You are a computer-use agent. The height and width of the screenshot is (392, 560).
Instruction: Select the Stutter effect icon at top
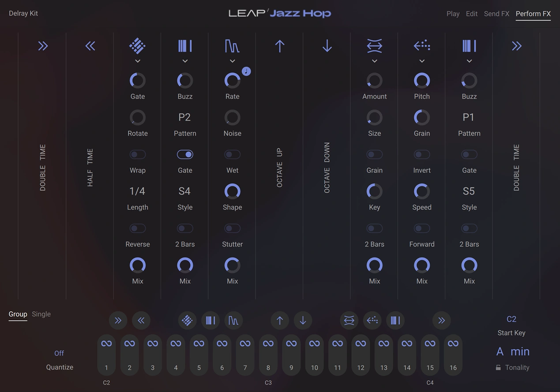(137, 45)
